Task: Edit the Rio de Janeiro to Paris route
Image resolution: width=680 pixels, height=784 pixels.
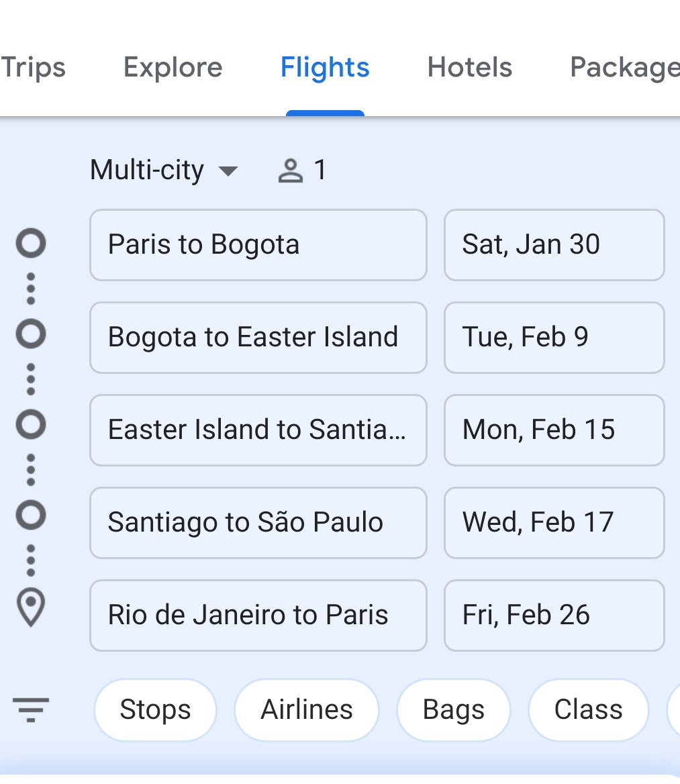Action: (258, 616)
